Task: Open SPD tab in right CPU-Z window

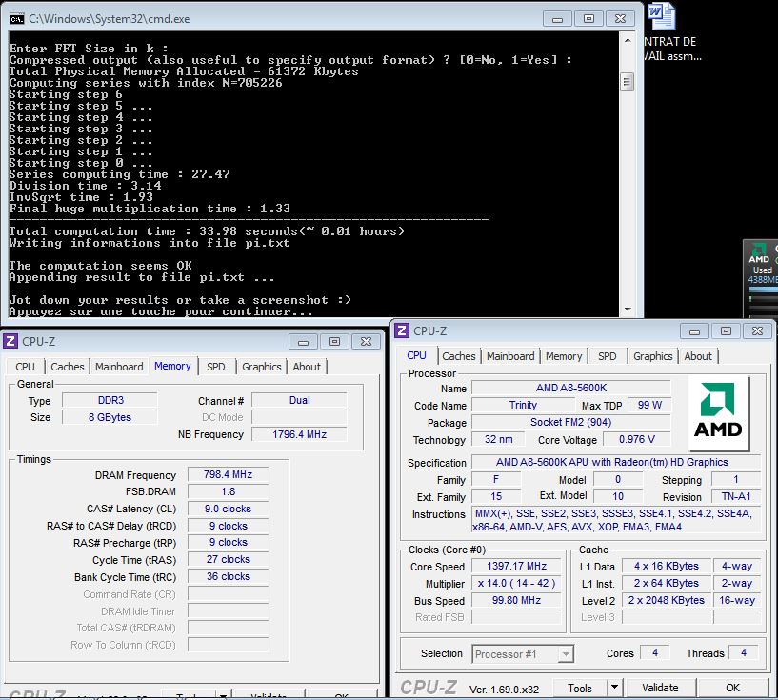Action: point(608,356)
